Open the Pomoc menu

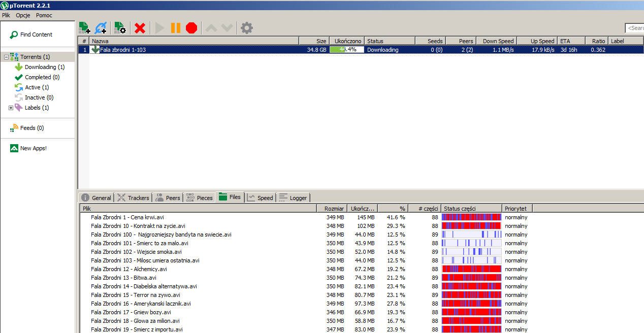click(x=44, y=15)
